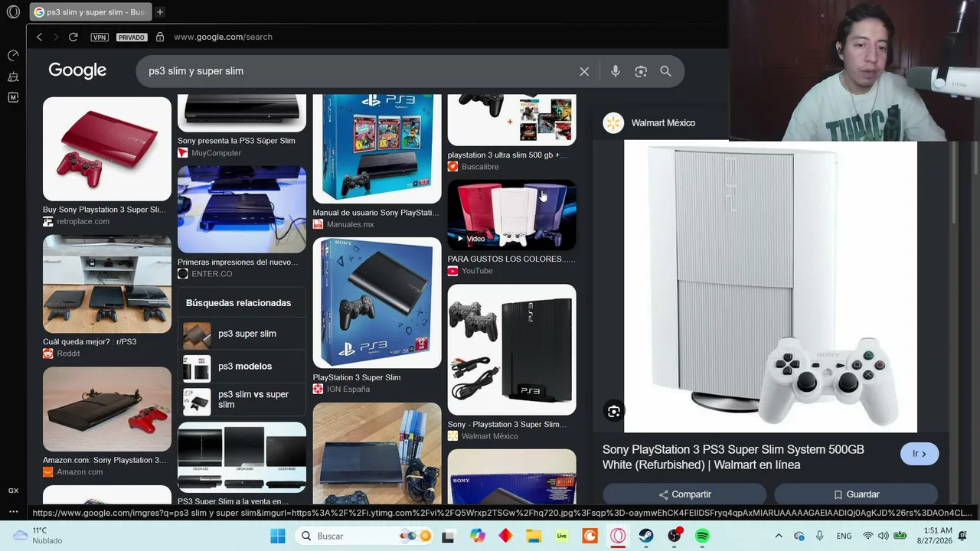Play the 'PARA GUSTOS LOS COLORES' video thumbnail
Viewport: 980px width, 551px height.
[x=511, y=215]
